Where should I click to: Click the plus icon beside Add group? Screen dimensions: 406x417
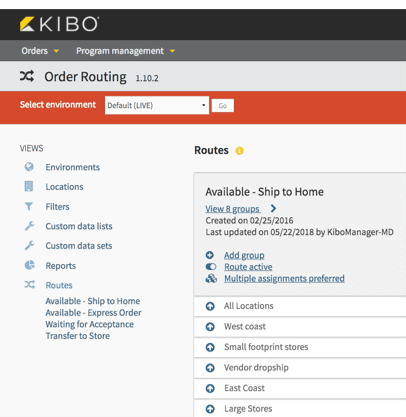coord(210,255)
